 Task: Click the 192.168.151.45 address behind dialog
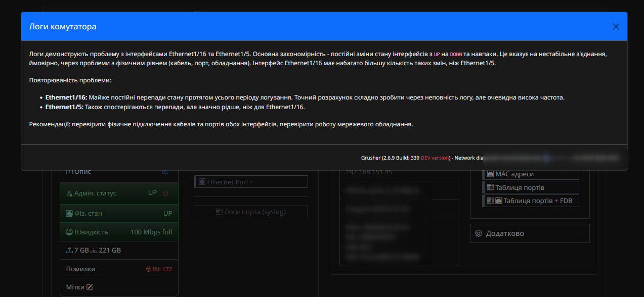tap(369, 172)
